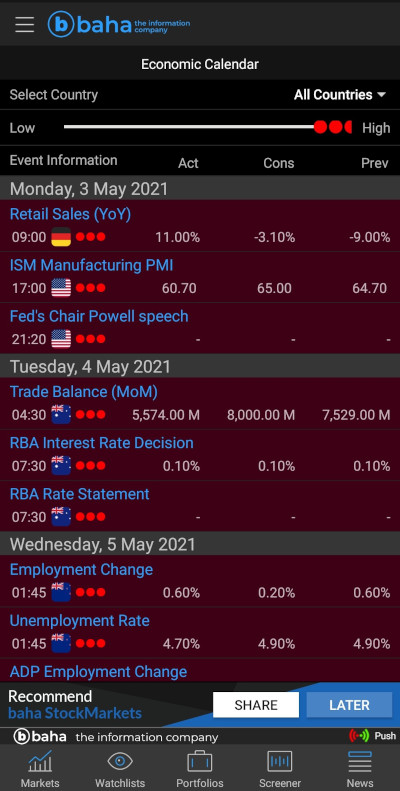Set importance slider at the red dots
Screen dimensions: 400x791
coord(333,127)
